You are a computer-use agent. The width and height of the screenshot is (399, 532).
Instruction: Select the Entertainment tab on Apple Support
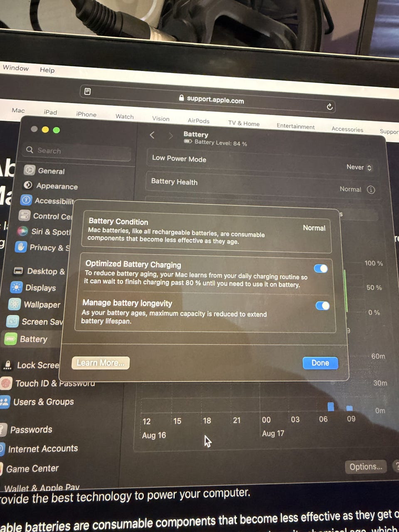(x=296, y=126)
